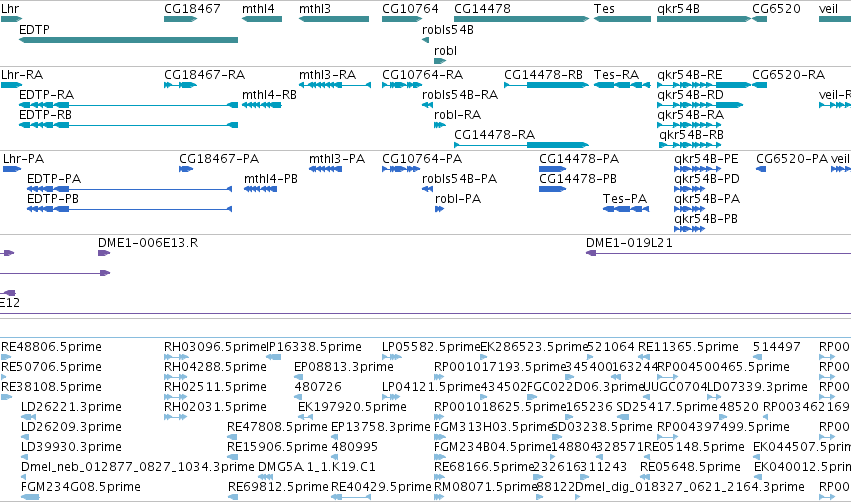The height and width of the screenshot is (502, 851).
Task: Click transcript mthl3-RA label
Action: (x=327, y=74)
